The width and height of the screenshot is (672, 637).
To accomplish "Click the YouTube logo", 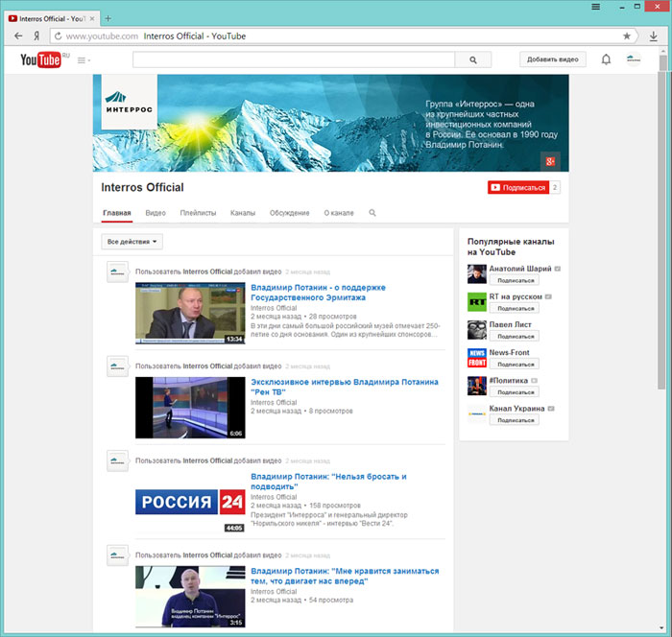I will (x=40, y=60).
